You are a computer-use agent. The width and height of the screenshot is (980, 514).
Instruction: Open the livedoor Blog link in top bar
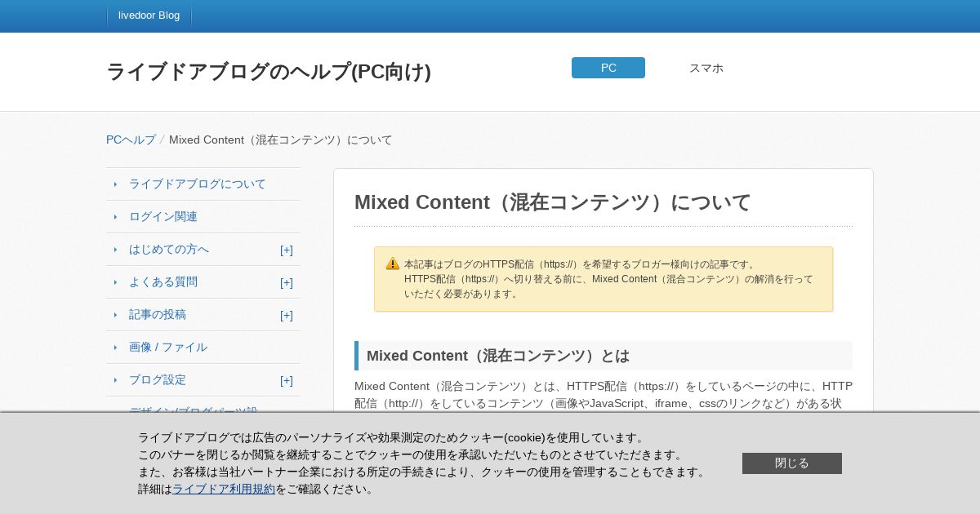pos(149,16)
